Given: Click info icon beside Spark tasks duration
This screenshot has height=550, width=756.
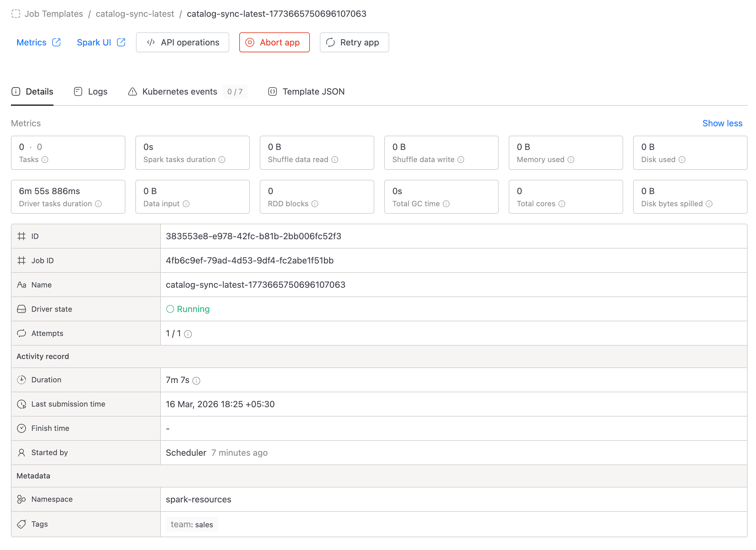Looking at the screenshot, I should [222, 160].
